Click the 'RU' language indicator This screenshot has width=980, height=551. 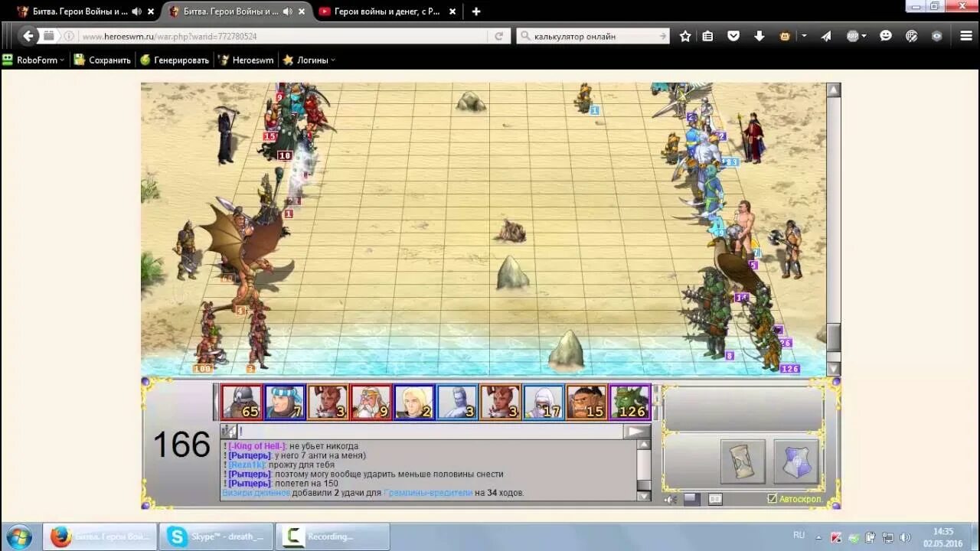point(799,536)
